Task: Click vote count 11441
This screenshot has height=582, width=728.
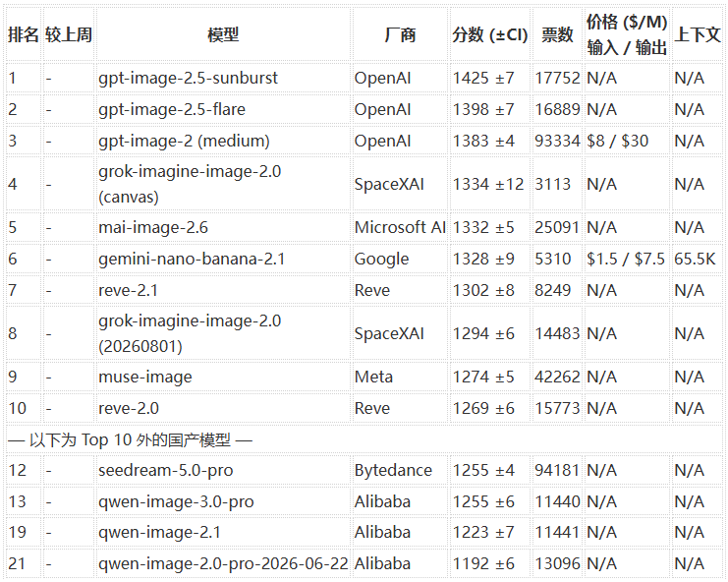Action: click(558, 532)
